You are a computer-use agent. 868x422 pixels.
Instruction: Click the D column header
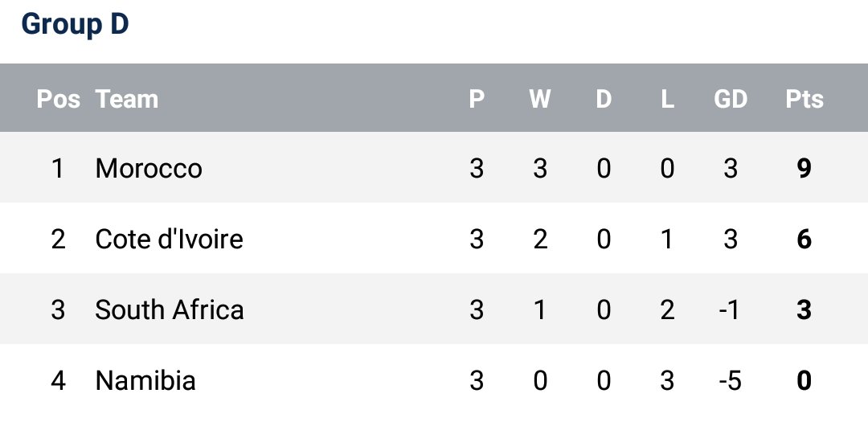(604, 99)
